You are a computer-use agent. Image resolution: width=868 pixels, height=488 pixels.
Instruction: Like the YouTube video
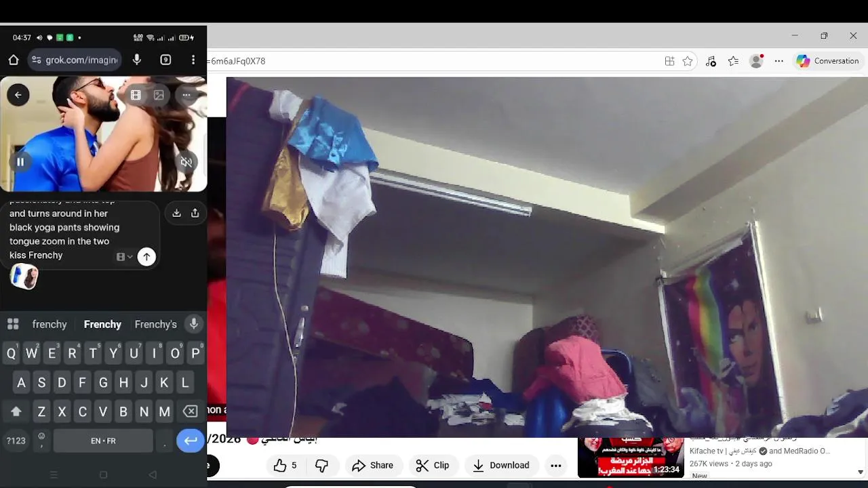pos(285,465)
